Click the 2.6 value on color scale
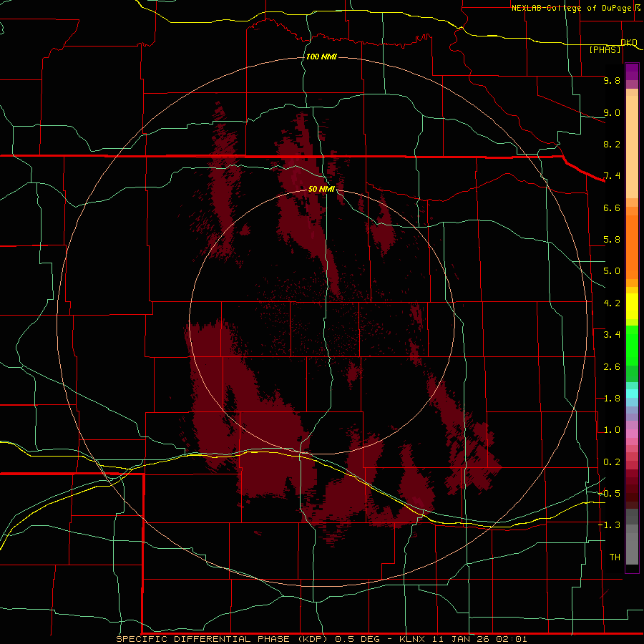The image size is (644, 644). (x=612, y=367)
